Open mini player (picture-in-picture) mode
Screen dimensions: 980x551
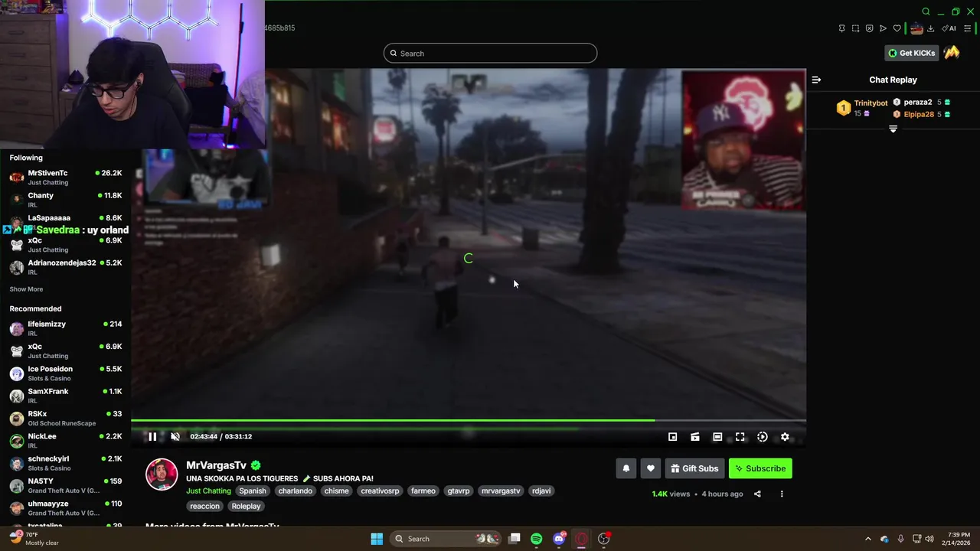(x=672, y=437)
